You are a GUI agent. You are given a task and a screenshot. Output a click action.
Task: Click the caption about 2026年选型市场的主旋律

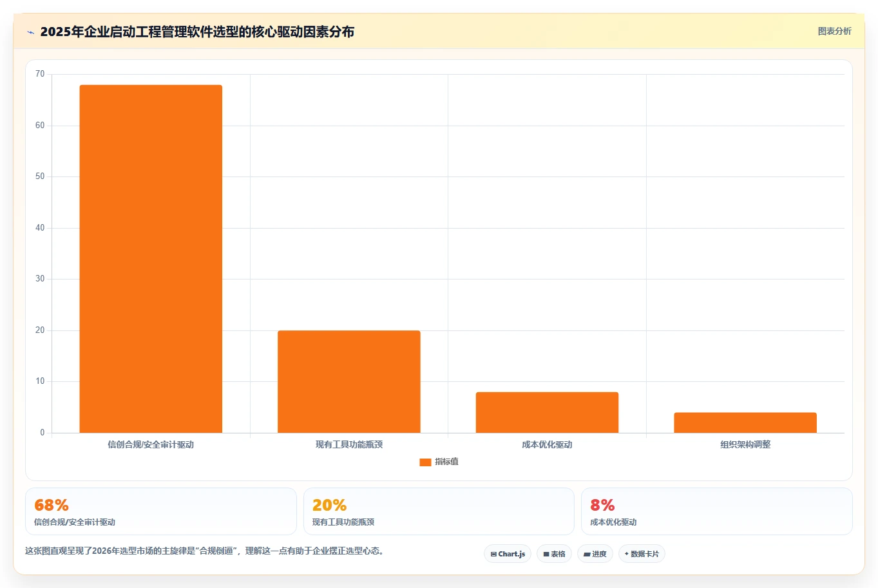tap(205, 551)
